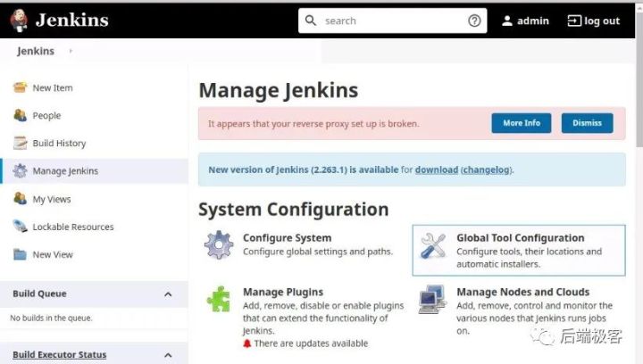Click the Lockable Resources icon

20,227
